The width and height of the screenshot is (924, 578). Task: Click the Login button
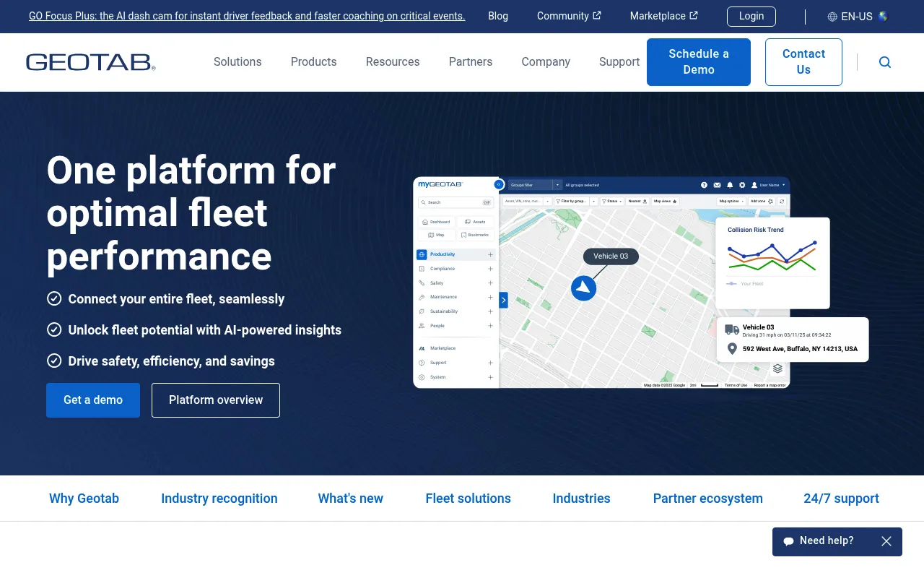(x=751, y=16)
